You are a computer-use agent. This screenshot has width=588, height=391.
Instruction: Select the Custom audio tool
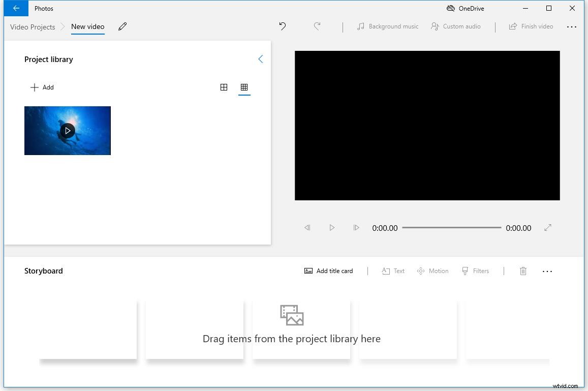[455, 26]
